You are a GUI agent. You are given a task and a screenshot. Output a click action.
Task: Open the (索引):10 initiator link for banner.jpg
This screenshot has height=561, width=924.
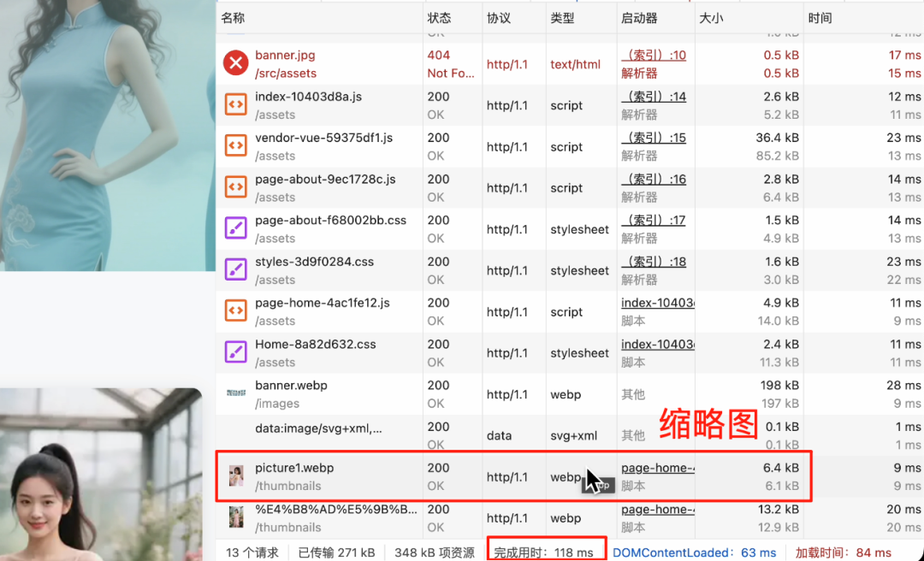[654, 54]
